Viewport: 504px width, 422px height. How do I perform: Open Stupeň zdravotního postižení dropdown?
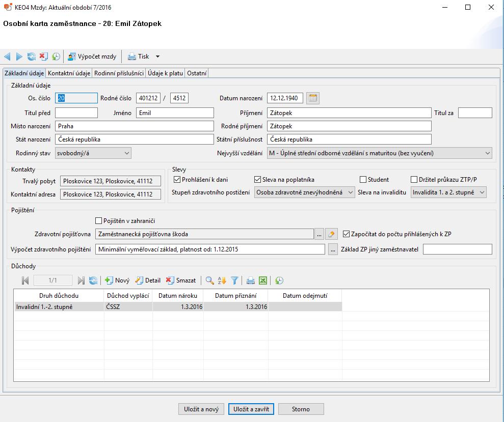click(304, 192)
